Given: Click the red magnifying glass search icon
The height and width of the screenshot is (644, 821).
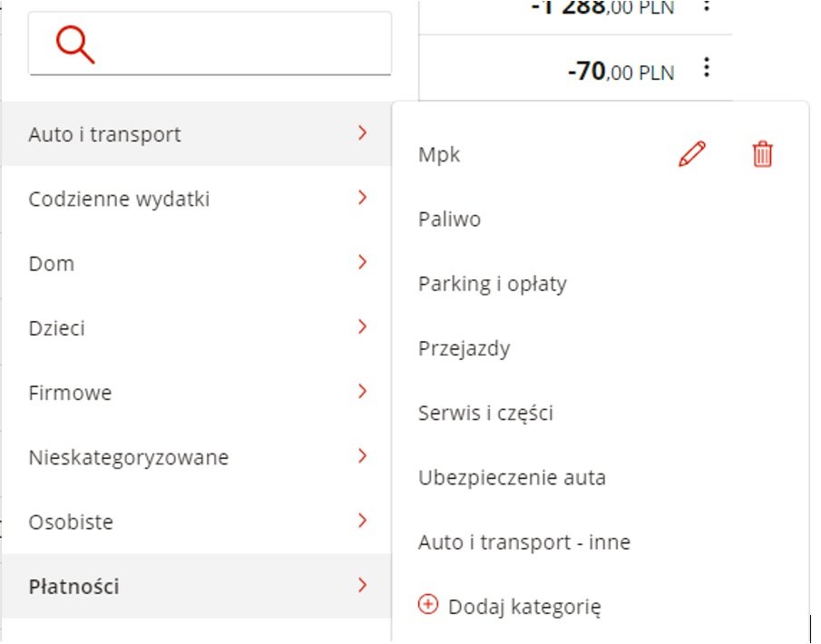Looking at the screenshot, I should pos(75,44).
